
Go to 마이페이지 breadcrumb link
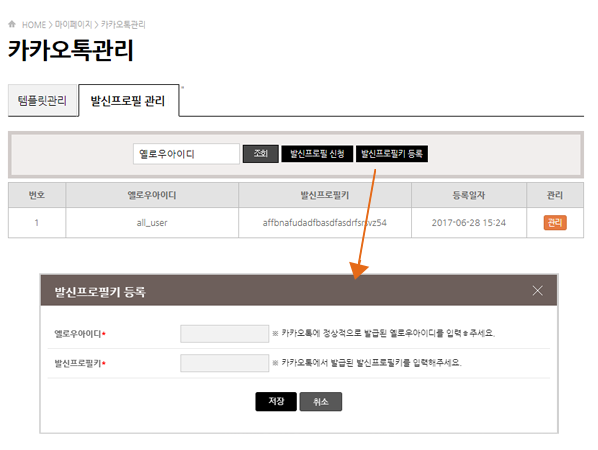coord(73,25)
